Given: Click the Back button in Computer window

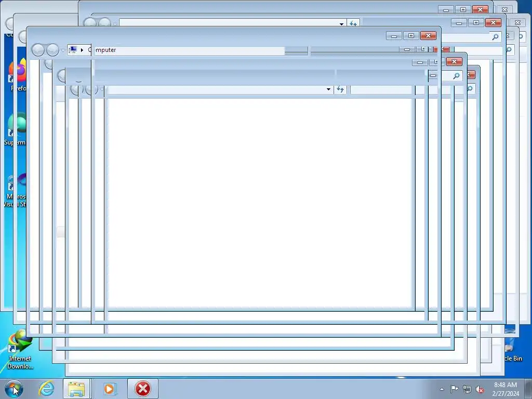Looking at the screenshot, I should point(38,50).
